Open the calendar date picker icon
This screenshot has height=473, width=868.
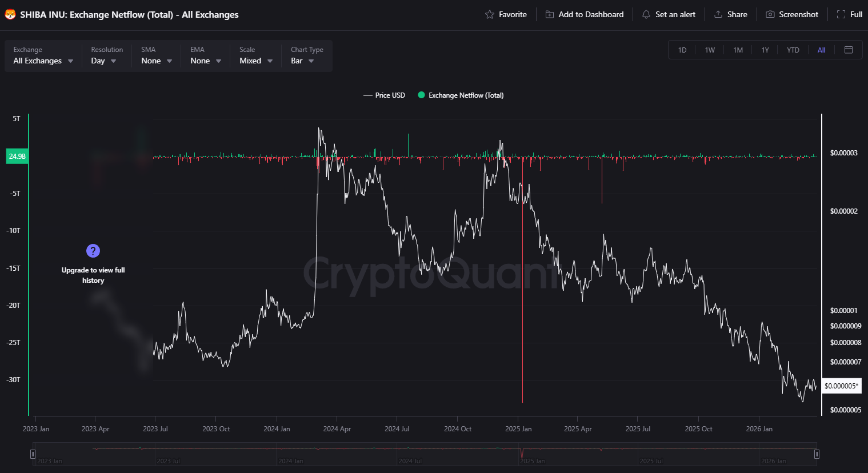pos(849,50)
